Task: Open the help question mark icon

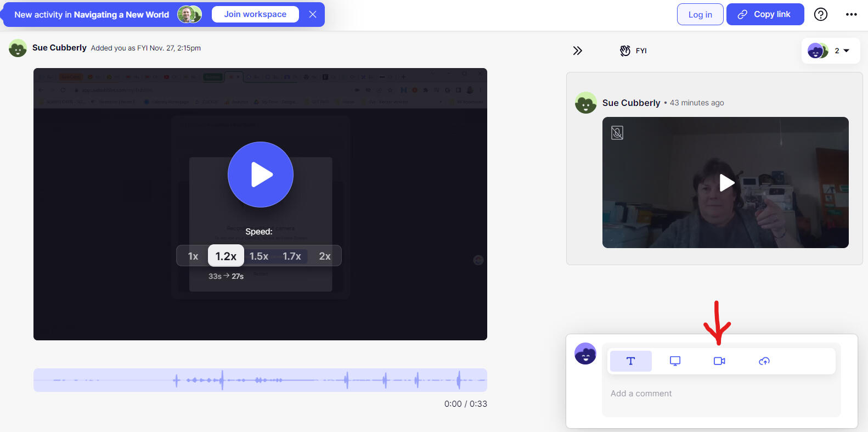Action: (x=820, y=14)
